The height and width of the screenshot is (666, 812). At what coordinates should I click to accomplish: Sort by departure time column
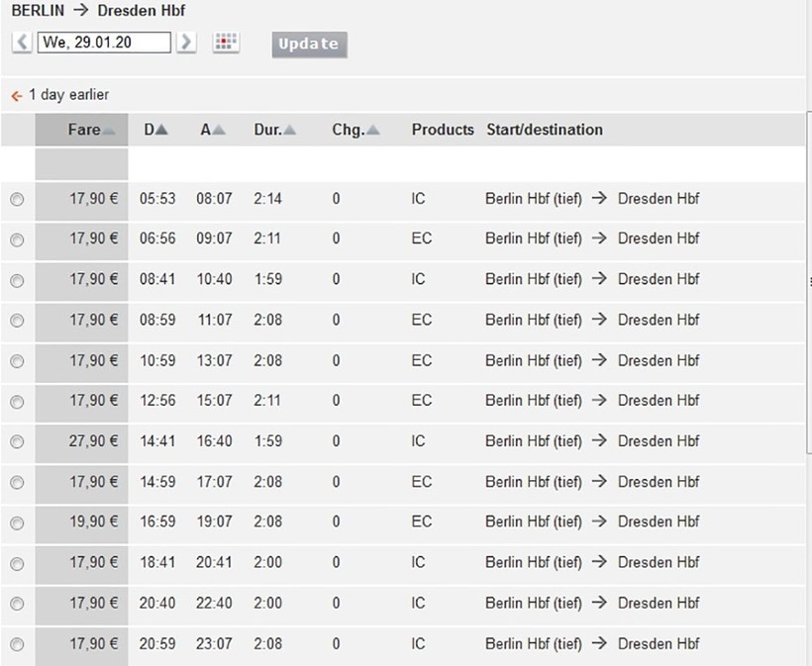click(155, 130)
